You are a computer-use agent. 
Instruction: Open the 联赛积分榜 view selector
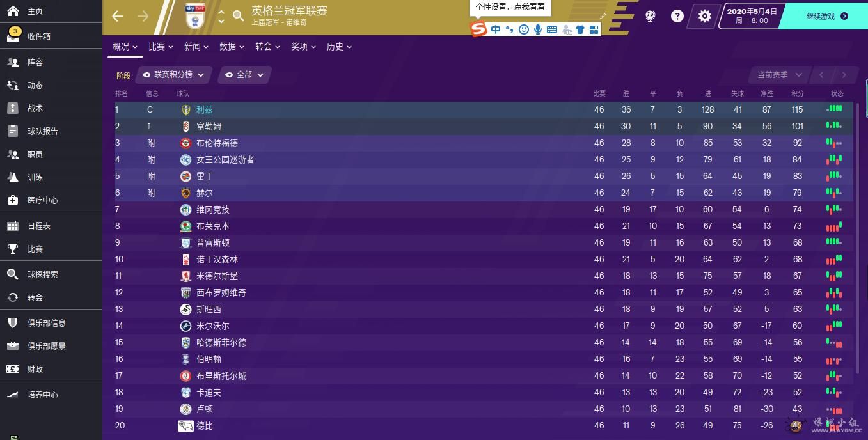click(x=173, y=75)
